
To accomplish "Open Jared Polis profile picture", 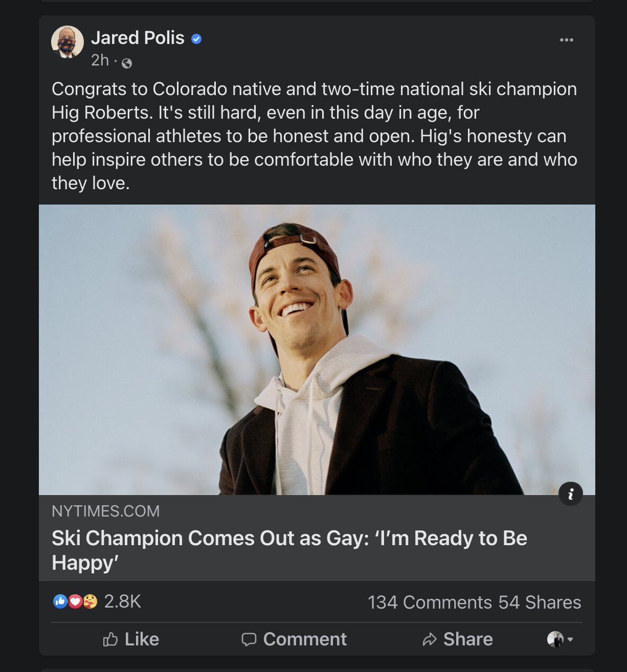I will 68,42.
